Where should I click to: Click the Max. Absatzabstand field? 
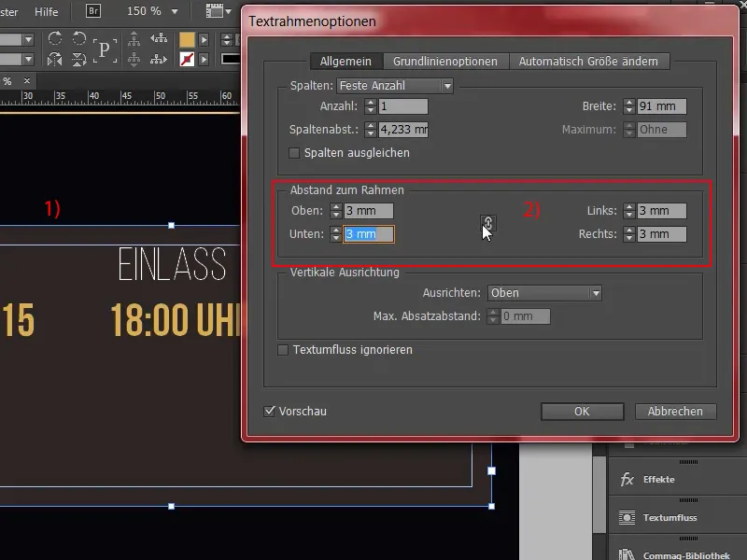tap(526, 316)
